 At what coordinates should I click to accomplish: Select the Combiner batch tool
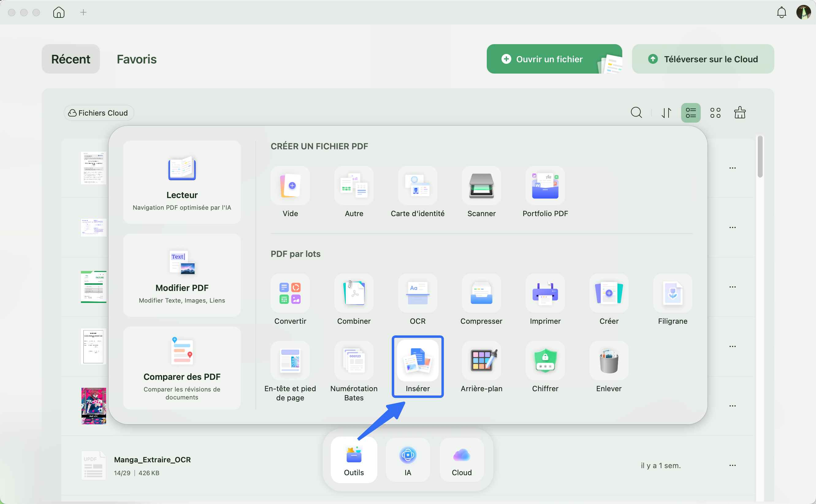(354, 293)
